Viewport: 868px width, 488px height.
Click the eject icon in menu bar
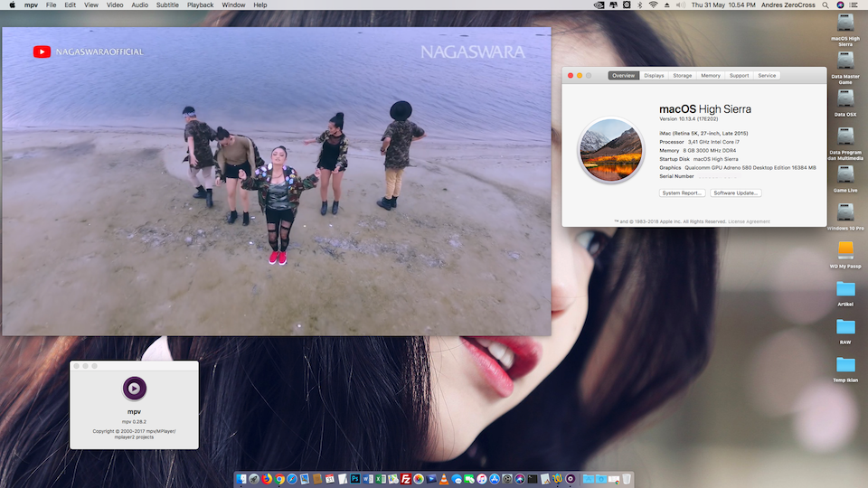click(667, 5)
